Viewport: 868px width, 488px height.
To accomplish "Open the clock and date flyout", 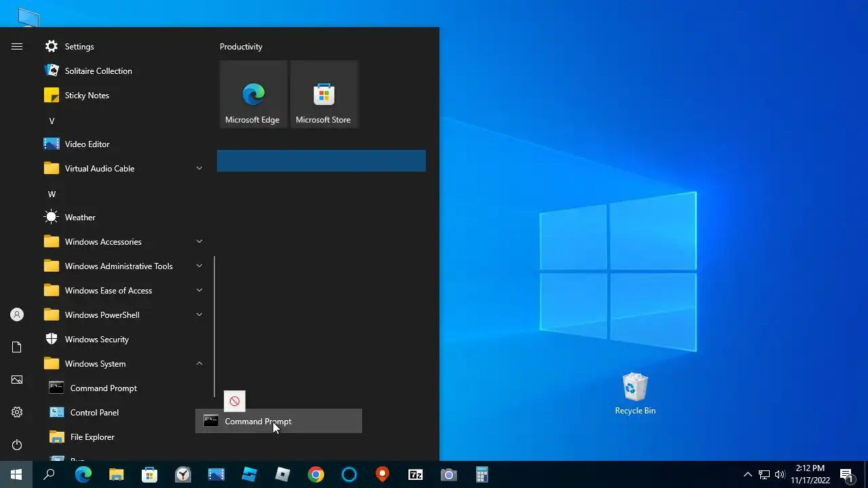I will (x=810, y=474).
